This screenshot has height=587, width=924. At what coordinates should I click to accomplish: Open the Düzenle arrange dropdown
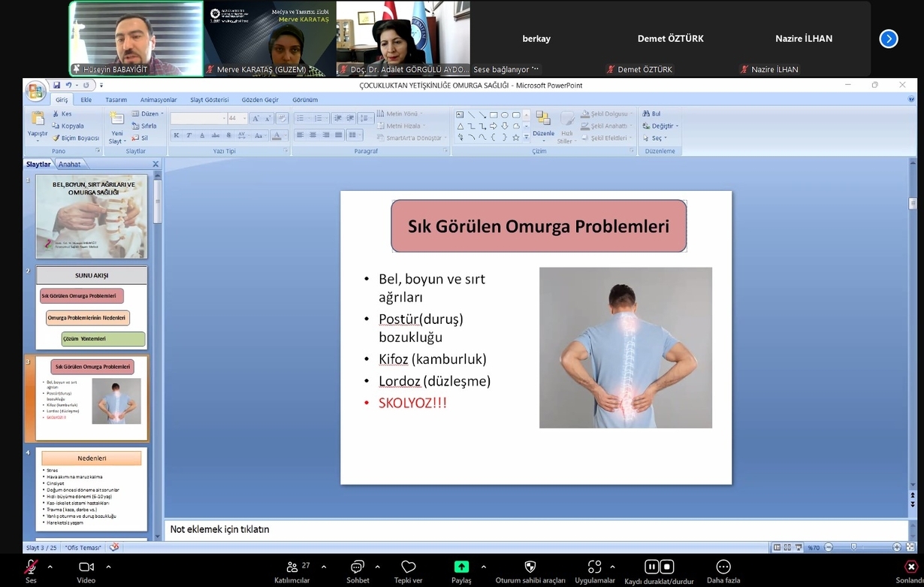pyautogui.click(x=543, y=126)
